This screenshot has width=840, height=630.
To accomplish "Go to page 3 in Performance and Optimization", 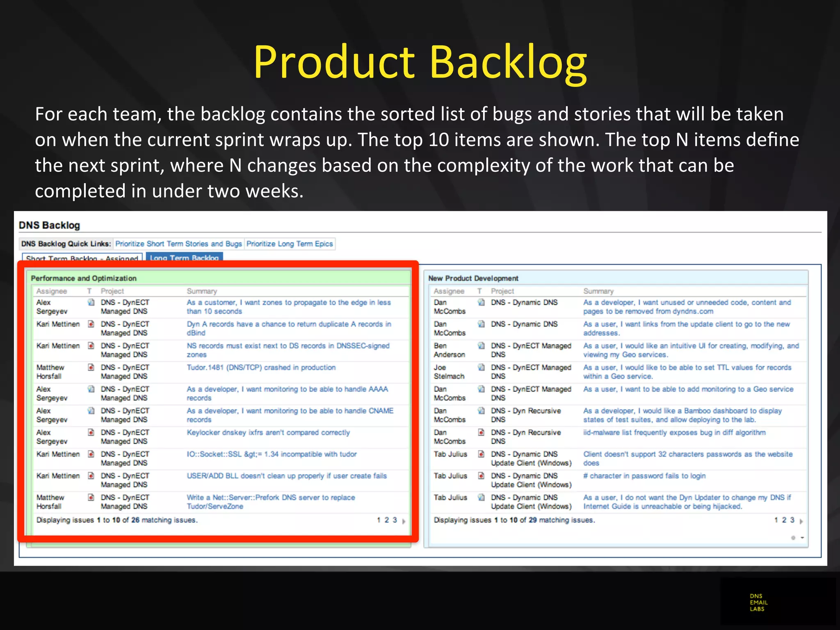I will (x=395, y=520).
